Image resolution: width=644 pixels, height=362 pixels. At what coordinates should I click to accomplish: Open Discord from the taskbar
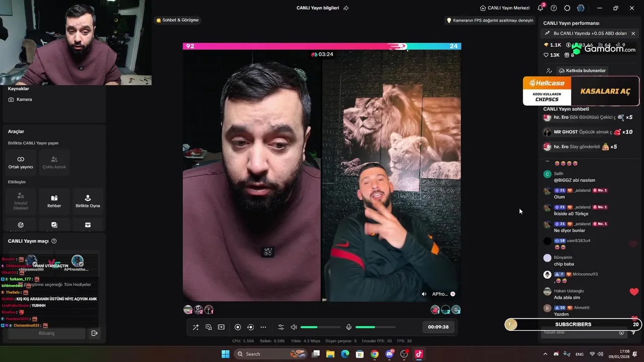click(x=389, y=354)
